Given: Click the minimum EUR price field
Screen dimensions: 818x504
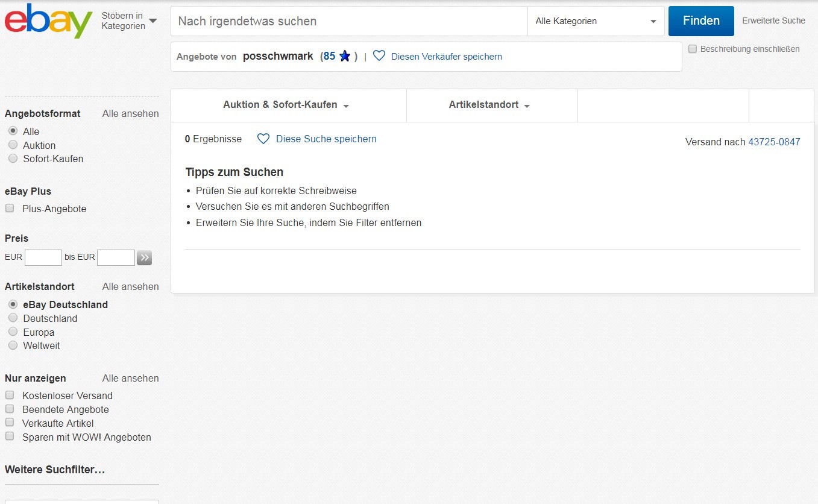Looking at the screenshot, I should pyautogui.click(x=43, y=258).
